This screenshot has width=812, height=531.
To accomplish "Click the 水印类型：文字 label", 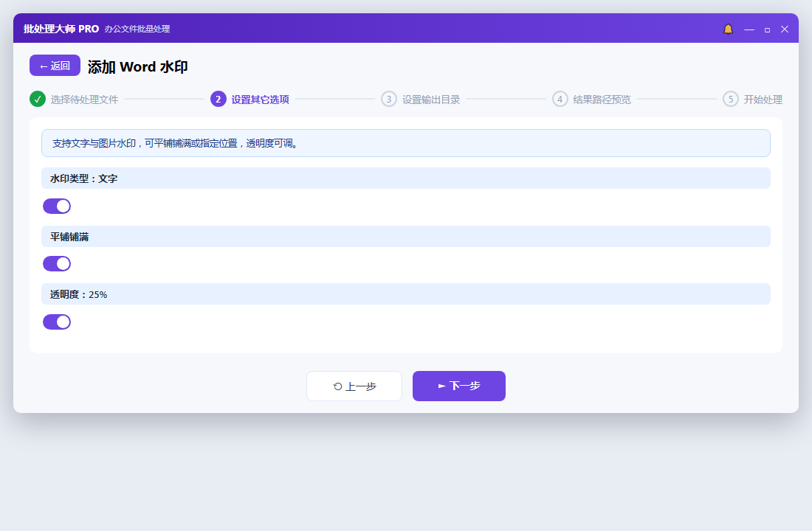I will (84, 178).
